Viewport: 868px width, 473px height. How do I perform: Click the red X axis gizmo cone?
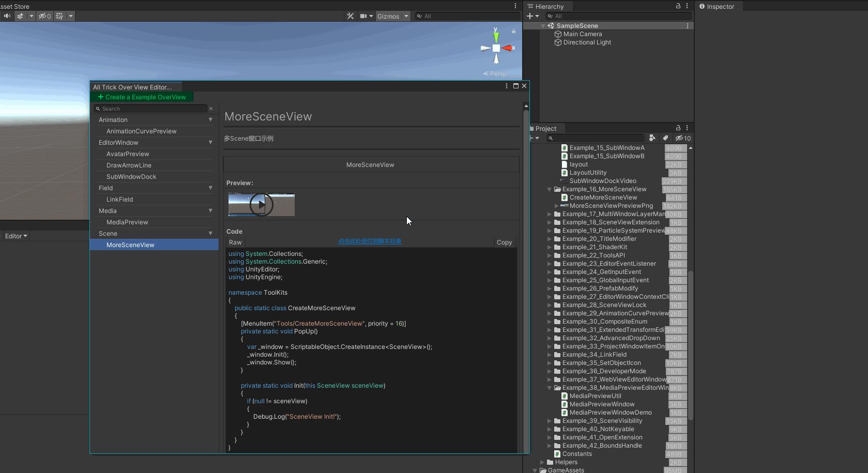pyautogui.click(x=508, y=48)
